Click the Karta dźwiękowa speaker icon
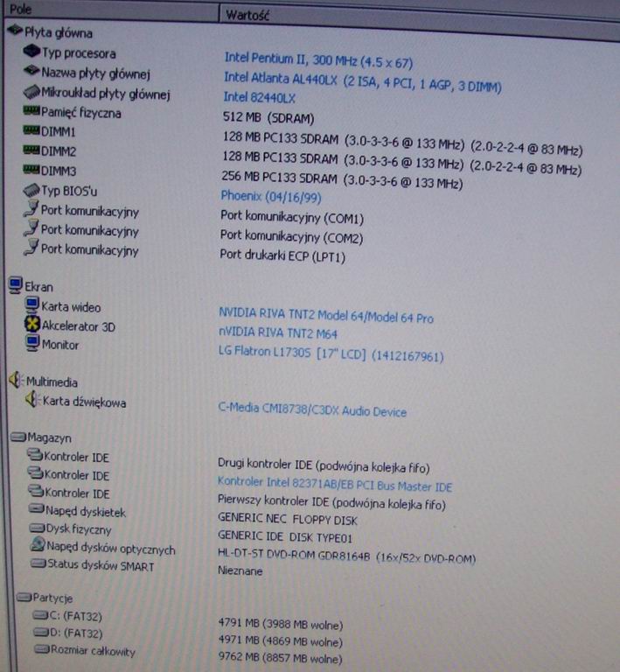 pyautogui.click(x=32, y=399)
